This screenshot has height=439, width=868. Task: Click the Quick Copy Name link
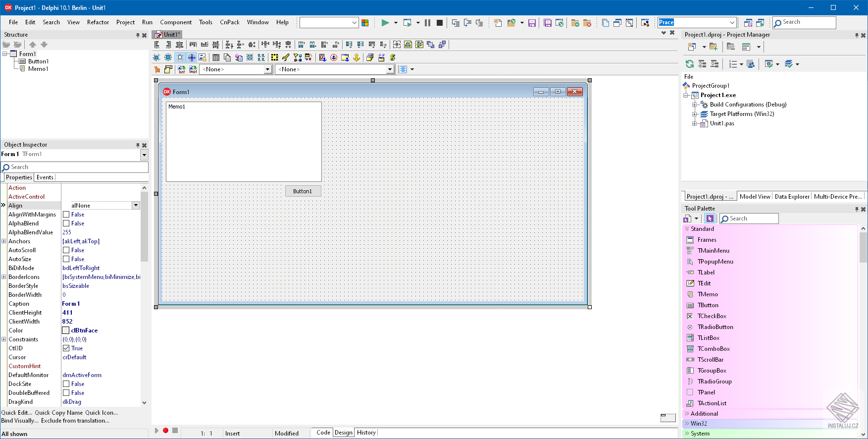[59, 413]
